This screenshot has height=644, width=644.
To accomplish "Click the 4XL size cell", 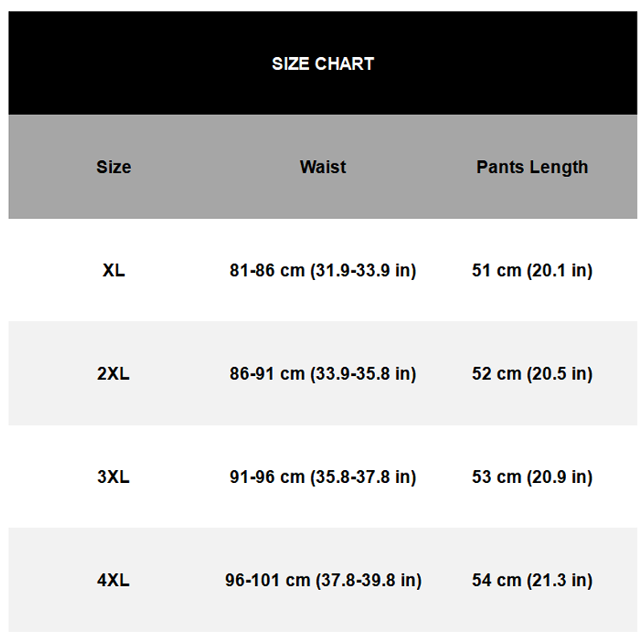I will [x=114, y=580].
